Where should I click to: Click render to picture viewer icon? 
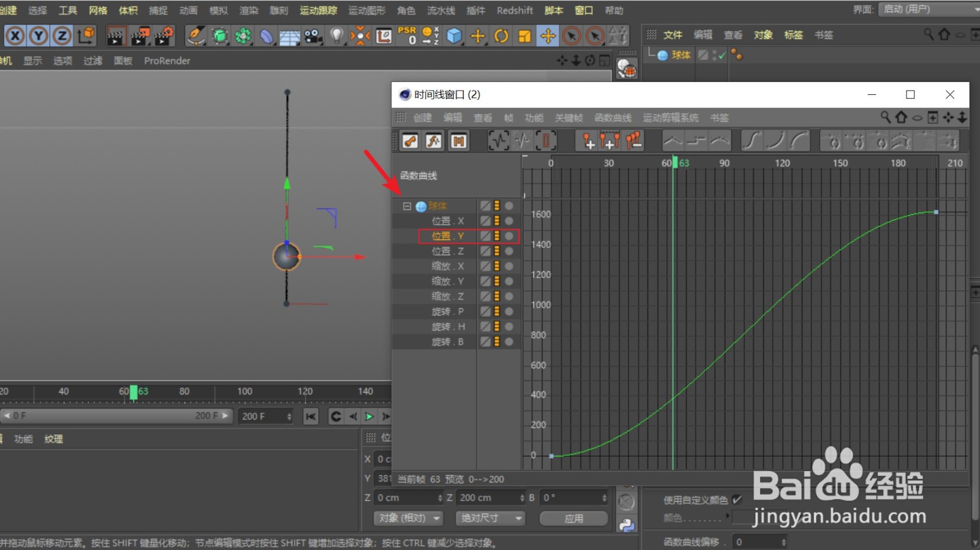tap(140, 36)
